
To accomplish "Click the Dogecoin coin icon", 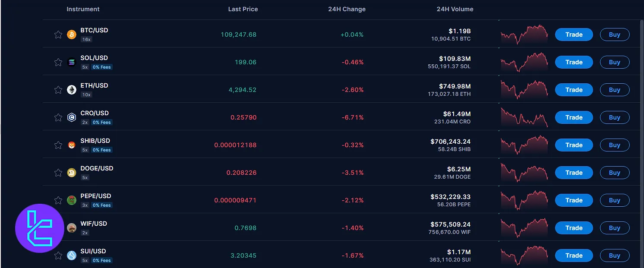I will 72,173.
